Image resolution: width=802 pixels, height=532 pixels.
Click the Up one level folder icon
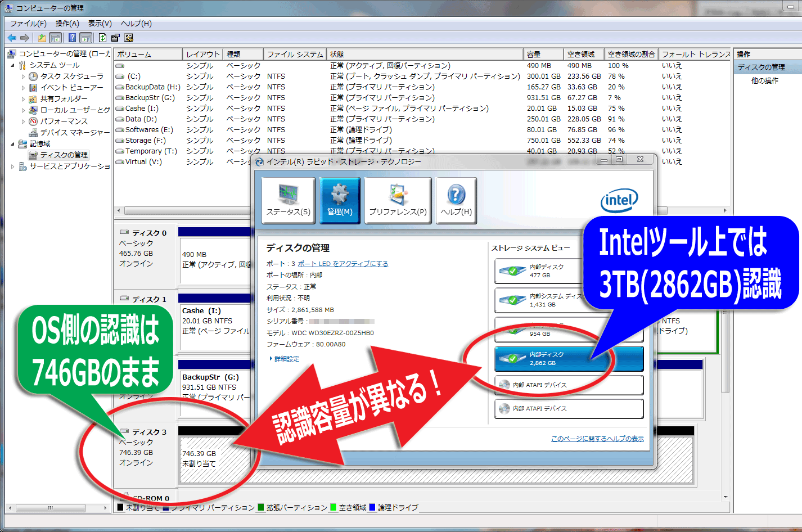coord(42,38)
